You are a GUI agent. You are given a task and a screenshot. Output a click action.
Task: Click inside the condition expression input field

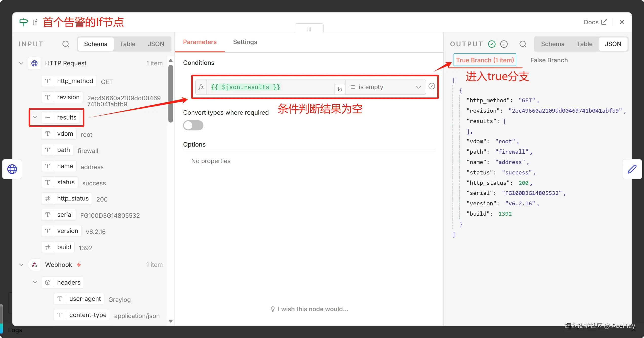coord(266,87)
